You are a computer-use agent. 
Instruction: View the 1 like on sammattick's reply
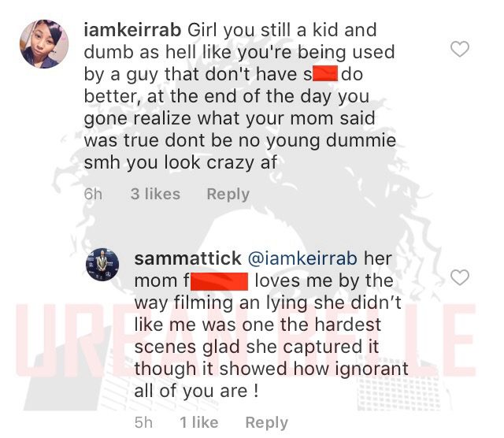199,422
